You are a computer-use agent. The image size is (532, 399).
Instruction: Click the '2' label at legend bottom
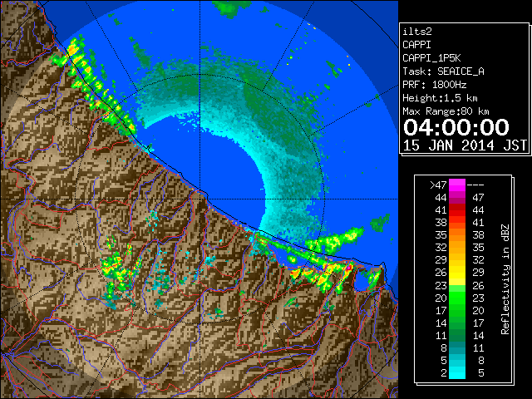pyautogui.click(x=444, y=373)
